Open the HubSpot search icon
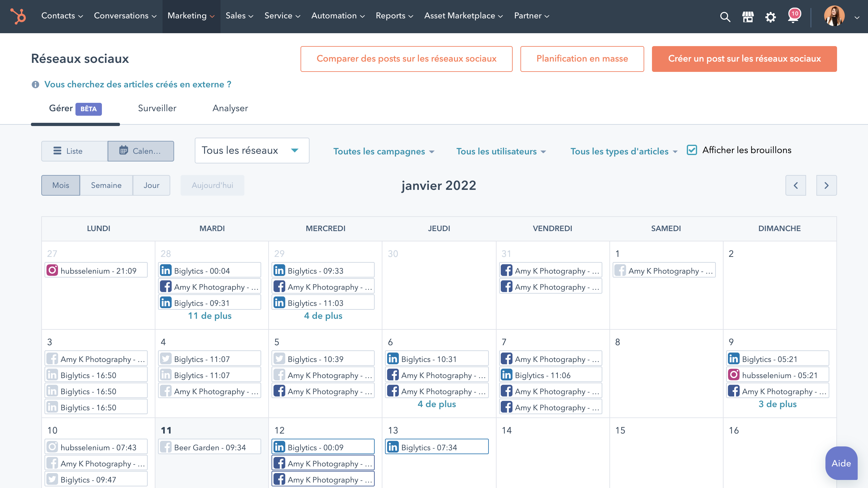Viewport: 868px width, 488px height. (x=725, y=16)
